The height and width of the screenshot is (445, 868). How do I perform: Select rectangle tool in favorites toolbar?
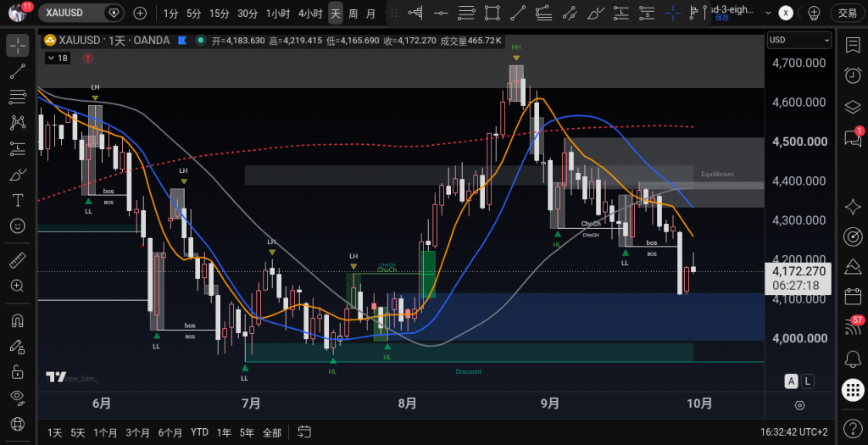point(492,13)
